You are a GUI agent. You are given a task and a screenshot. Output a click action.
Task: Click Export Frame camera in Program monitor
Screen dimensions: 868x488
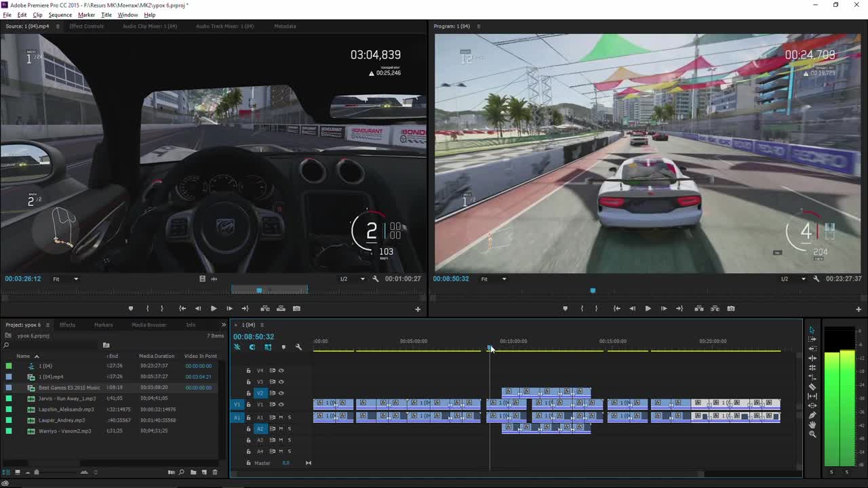(730, 308)
